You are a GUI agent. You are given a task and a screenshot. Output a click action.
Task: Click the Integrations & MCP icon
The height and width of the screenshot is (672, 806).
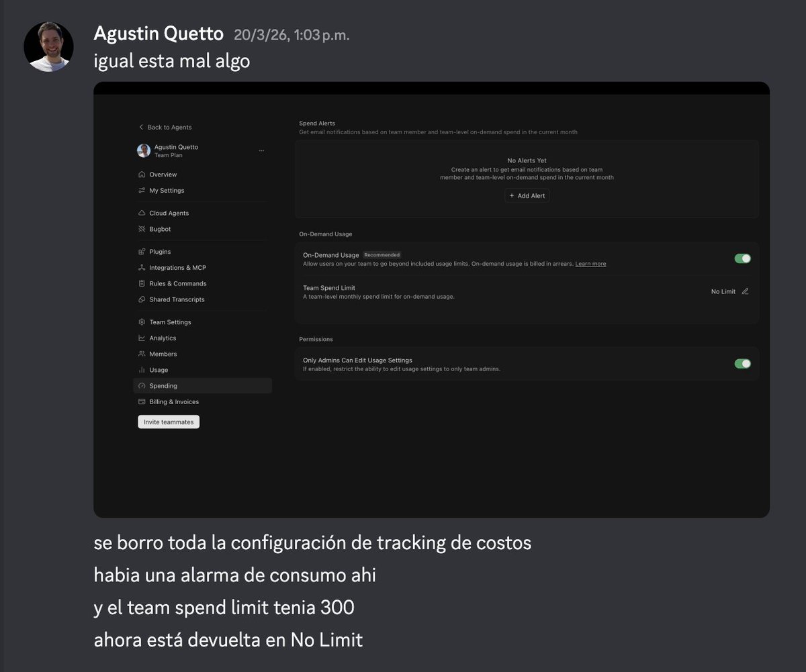(x=142, y=268)
